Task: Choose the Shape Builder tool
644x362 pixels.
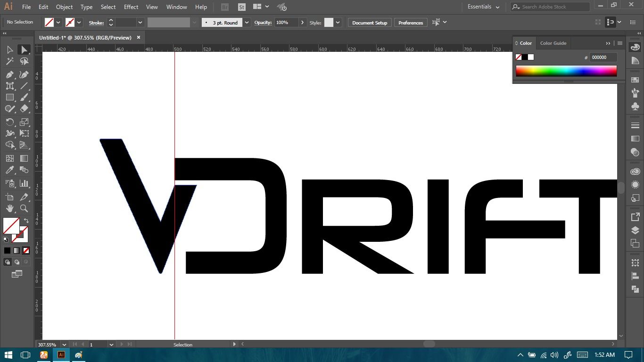Action: pyautogui.click(x=9, y=145)
